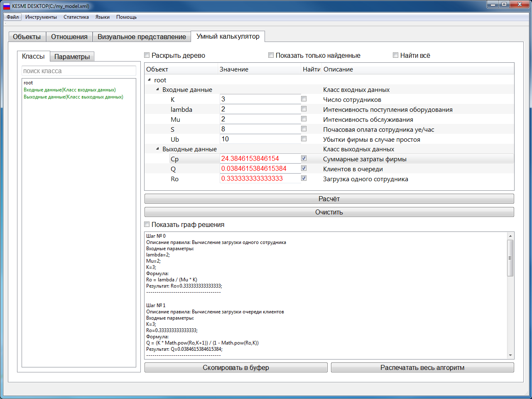Viewport: 532px width, 399px height.
Task: Click Распечатать весь алгоритм button
Action: [422, 367]
